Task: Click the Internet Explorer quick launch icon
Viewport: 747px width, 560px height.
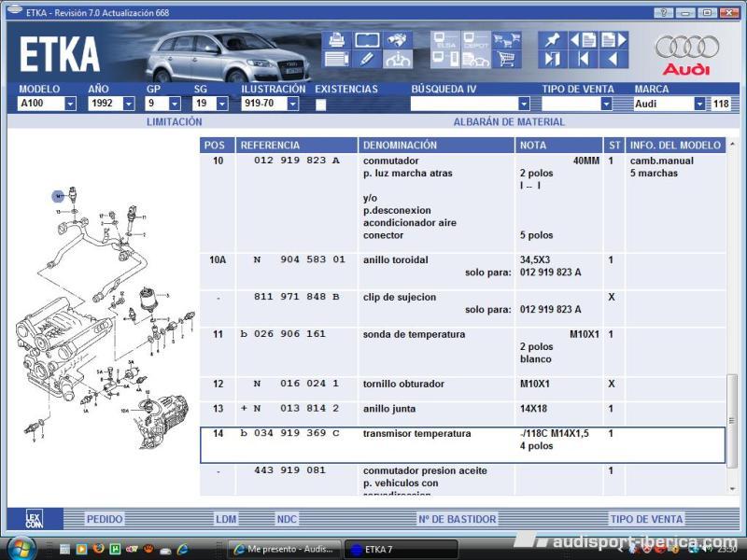Action: click(182, 549)
